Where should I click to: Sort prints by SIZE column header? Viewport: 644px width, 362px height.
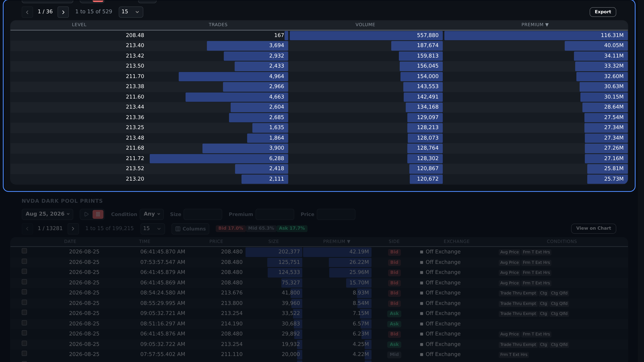tap(273, 242)
